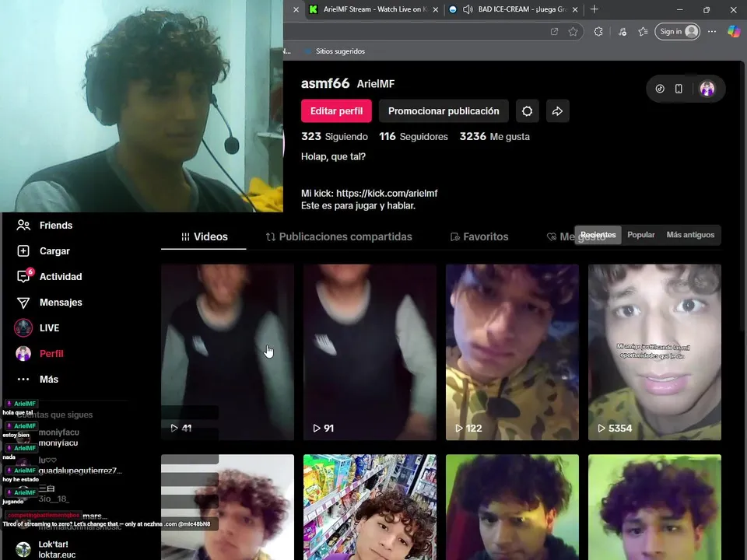
Task: Click the Editar perfil button
Action: coord(336,111)
